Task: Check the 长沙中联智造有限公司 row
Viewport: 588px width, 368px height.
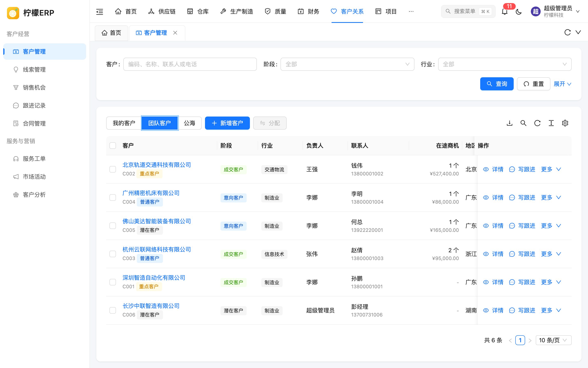Action: click(x=113, y=311)
